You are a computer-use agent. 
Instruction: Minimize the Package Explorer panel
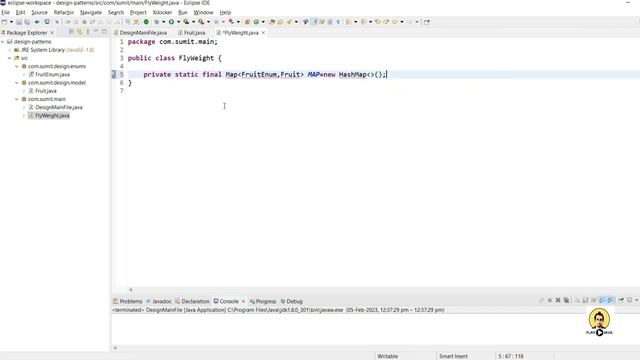[x=96, y=31]
